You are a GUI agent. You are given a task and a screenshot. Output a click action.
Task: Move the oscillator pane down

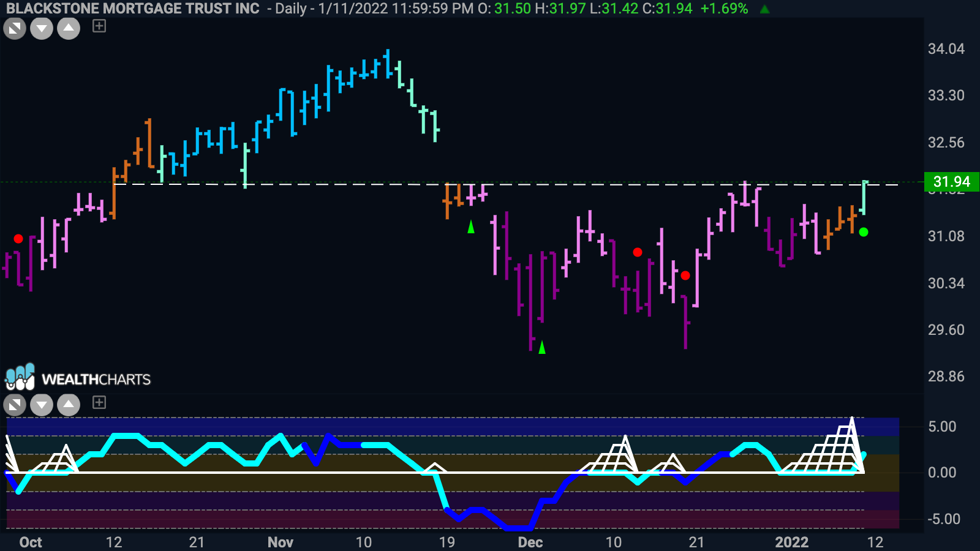click(42, 405)
